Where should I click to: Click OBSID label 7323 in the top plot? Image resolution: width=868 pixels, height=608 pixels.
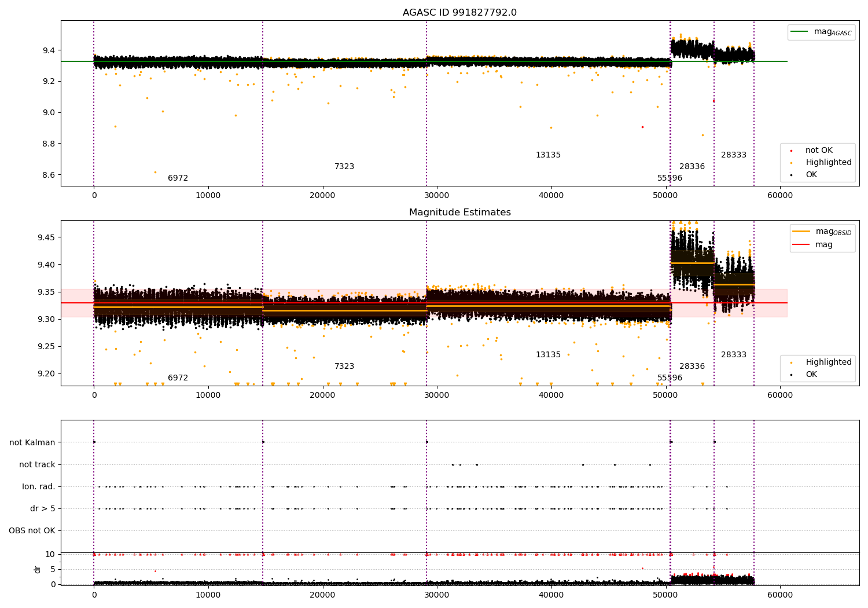pos(344,167)
